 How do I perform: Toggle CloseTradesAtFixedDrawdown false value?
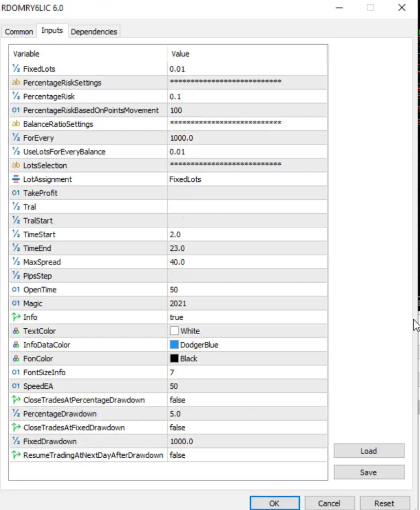[x=178, y=428]
